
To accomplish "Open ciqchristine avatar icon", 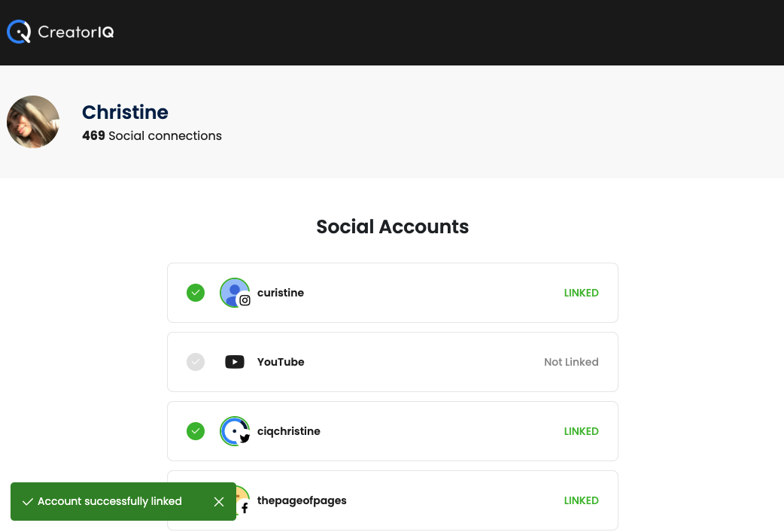I will (235, 431).
